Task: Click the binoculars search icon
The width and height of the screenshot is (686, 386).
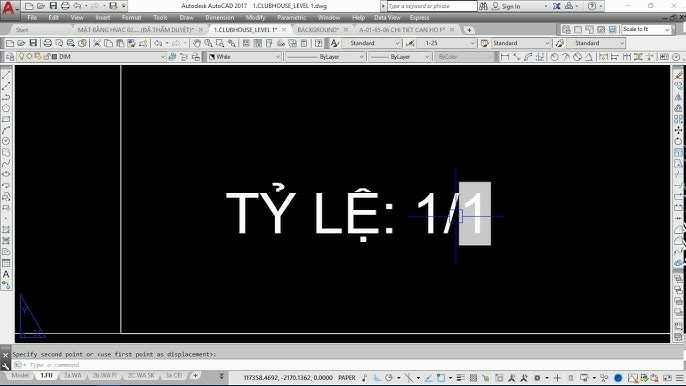Action: click(x=483, y=6)
